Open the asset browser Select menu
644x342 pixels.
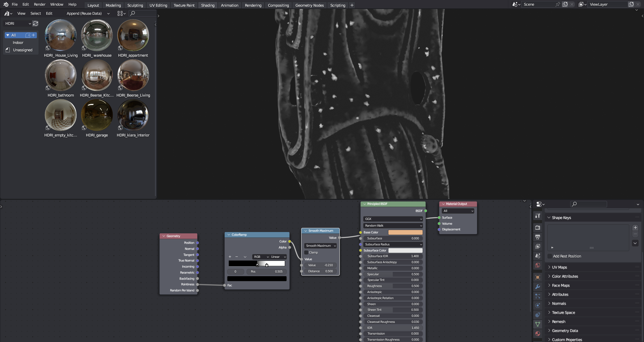pyautogui.click(x=36, y=13)
